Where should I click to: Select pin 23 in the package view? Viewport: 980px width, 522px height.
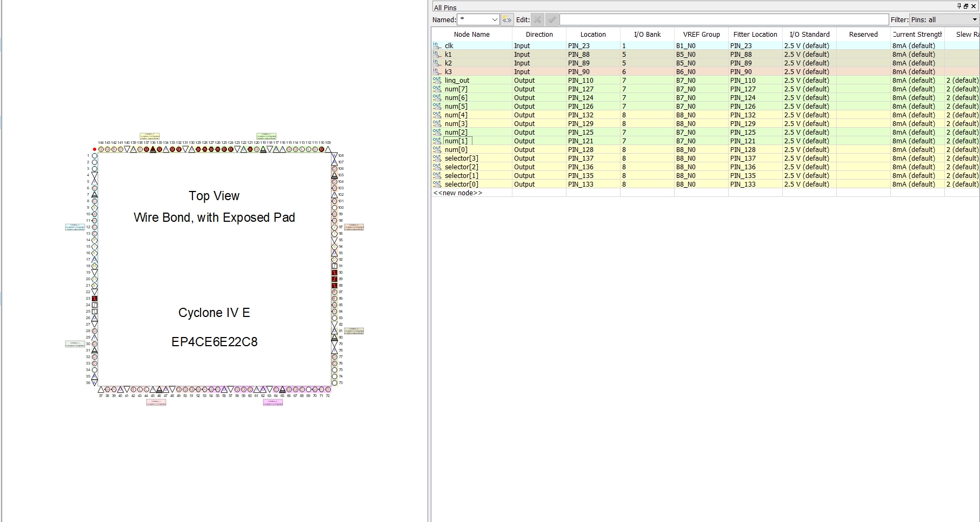coord(95,299)
